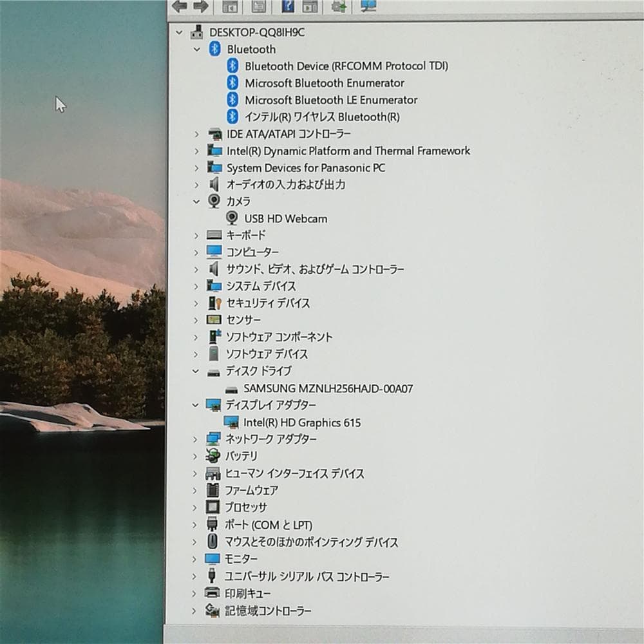The image size is (644, 644).
Task: Click the USB HD Webcam camera icon
Action: 232,218
